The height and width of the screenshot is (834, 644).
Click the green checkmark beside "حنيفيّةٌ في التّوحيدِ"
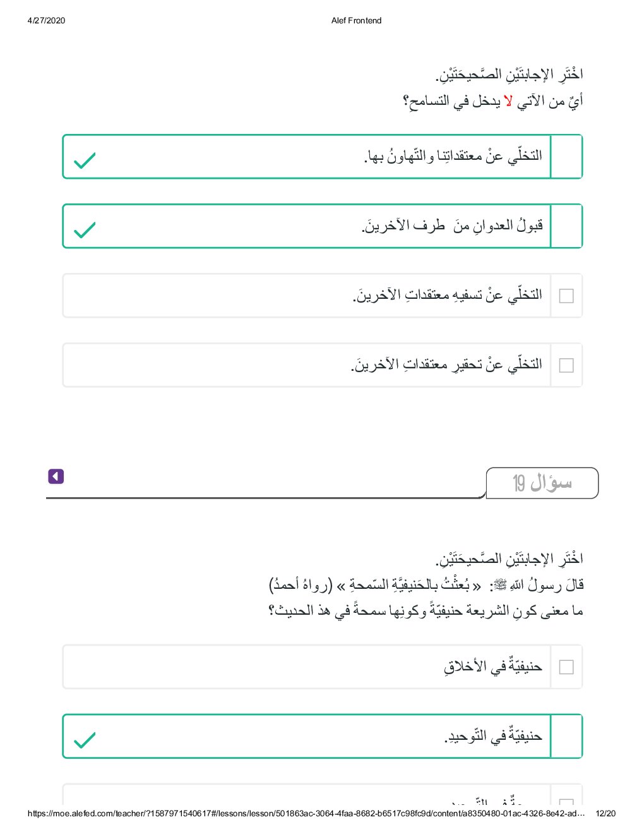pos(85,740)
